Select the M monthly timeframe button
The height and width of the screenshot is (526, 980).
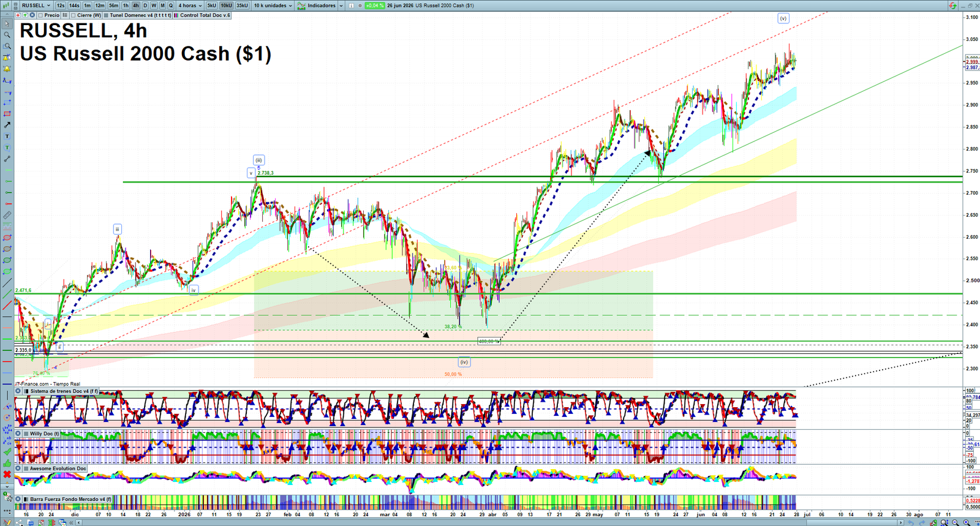click(x=162, y=6)
